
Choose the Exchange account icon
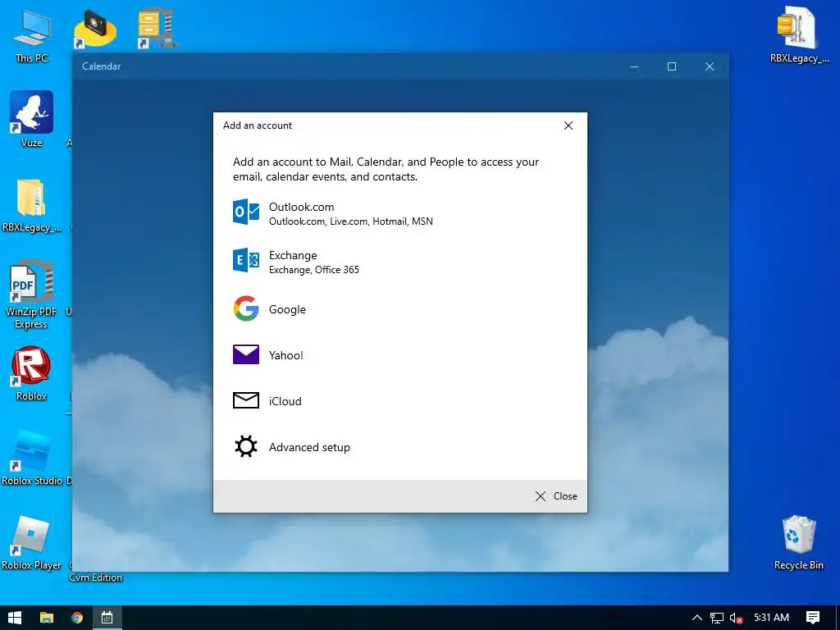point(246,260)
